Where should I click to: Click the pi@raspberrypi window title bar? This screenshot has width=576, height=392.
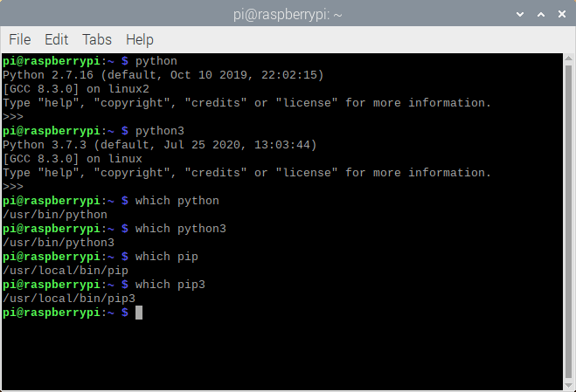point(288,14)
